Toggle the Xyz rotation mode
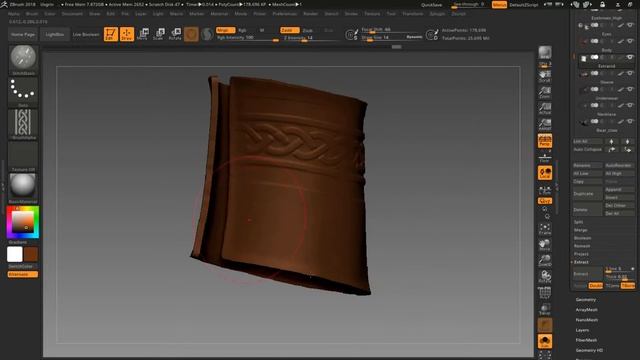This screenshot has height=360, width=640. point(545,201)
